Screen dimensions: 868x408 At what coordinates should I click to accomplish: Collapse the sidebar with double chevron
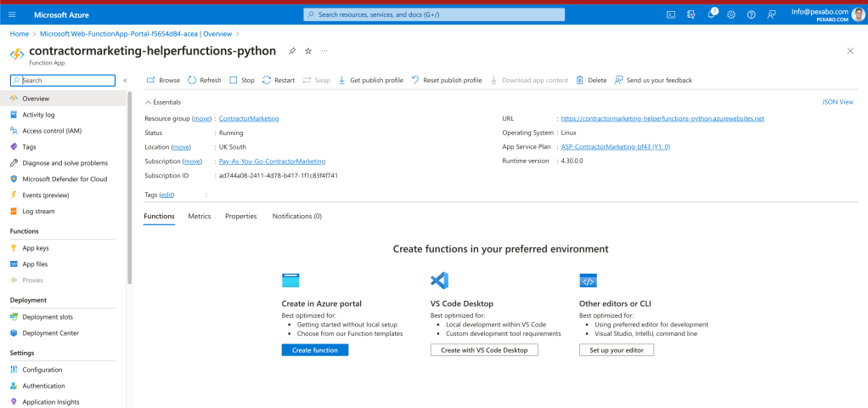tap(125, 81)
